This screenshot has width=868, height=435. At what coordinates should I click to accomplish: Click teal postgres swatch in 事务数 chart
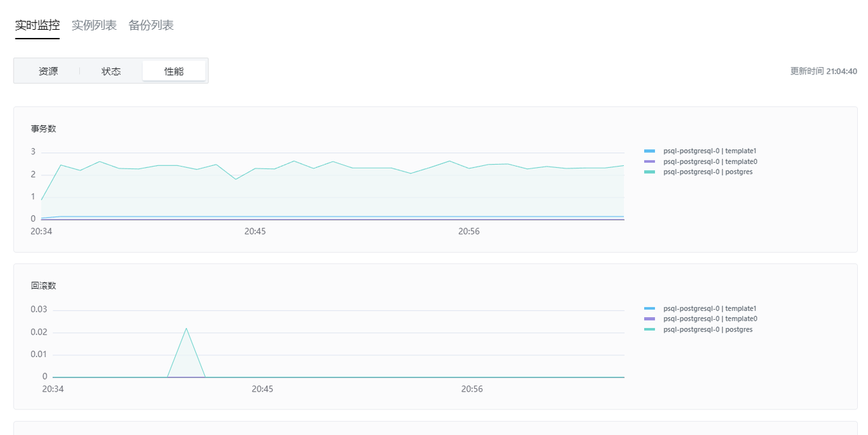pos(650,172)
